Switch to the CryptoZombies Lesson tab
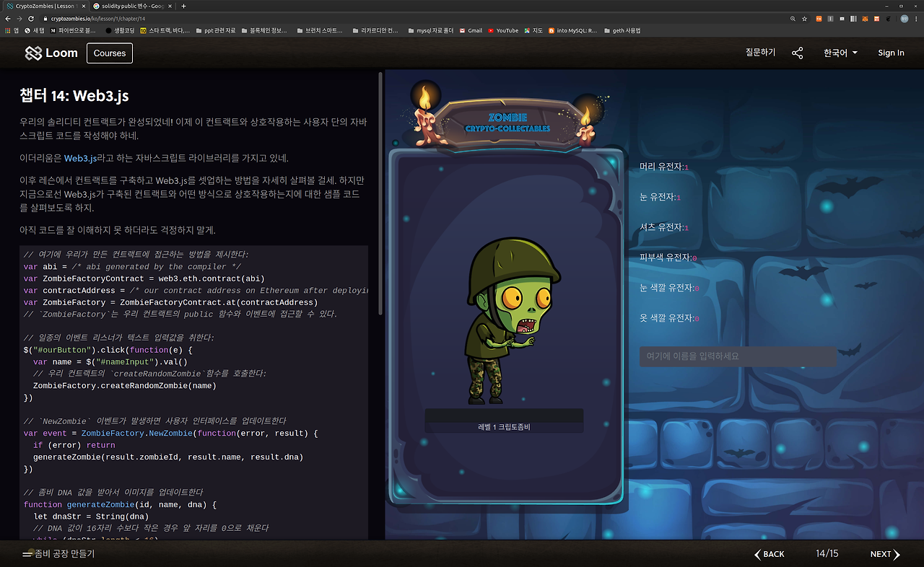 tap(45, 6)
